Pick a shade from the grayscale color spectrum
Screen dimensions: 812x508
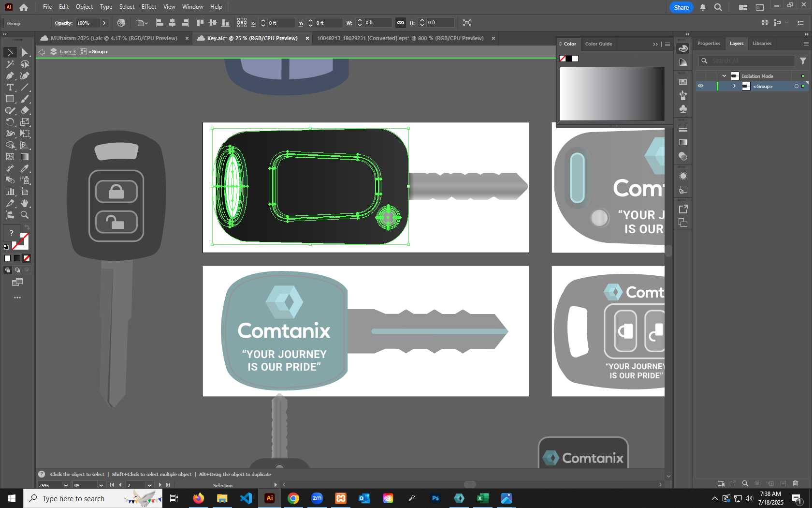pyautogui.click(x=612, y=94)
